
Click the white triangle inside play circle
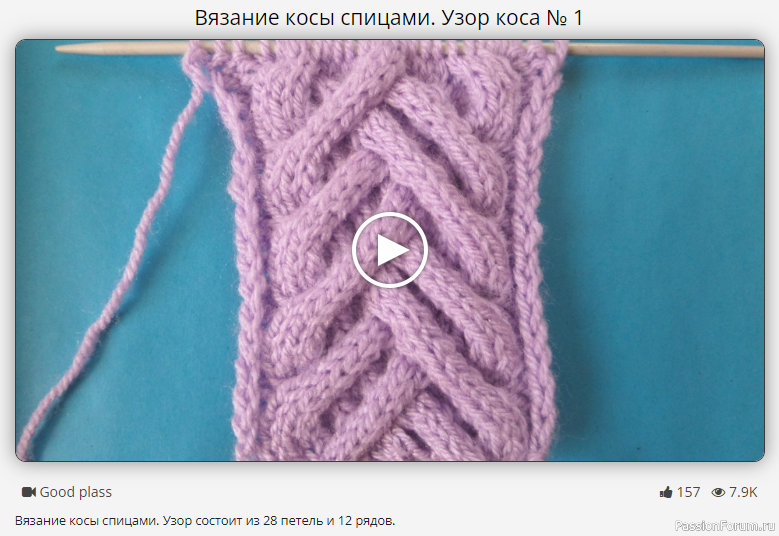pyautogui.click(x=391, y=251)
